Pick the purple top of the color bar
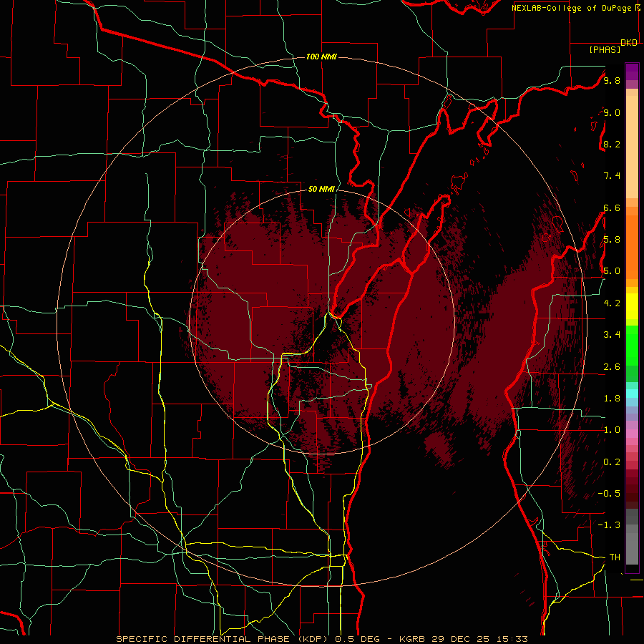Image resolution: width=644 pixels, height=644 pixels. tap(632, 72)
